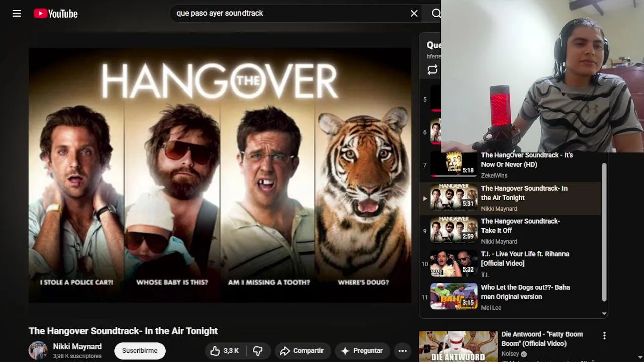Image resolution: width=644 pixels, height=362 pixels.
Task: Toggle playlist loop icon
Action: pos(432,70)
